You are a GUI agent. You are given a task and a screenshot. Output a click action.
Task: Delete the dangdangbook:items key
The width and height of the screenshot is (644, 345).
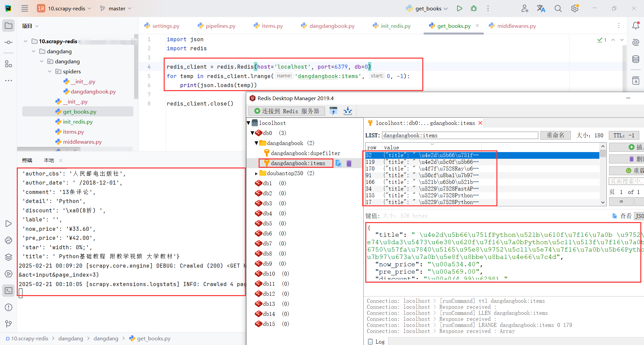pos(349,163)
